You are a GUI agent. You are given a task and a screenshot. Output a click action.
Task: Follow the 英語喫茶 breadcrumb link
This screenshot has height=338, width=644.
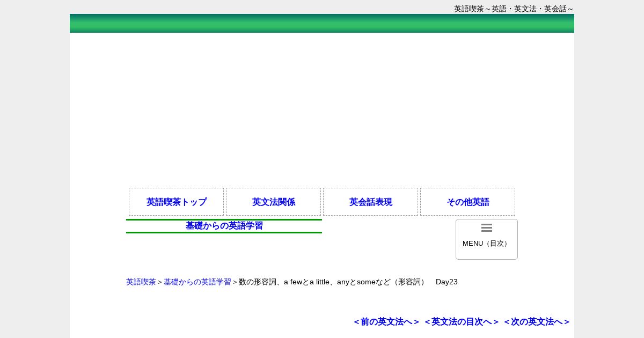141,282
